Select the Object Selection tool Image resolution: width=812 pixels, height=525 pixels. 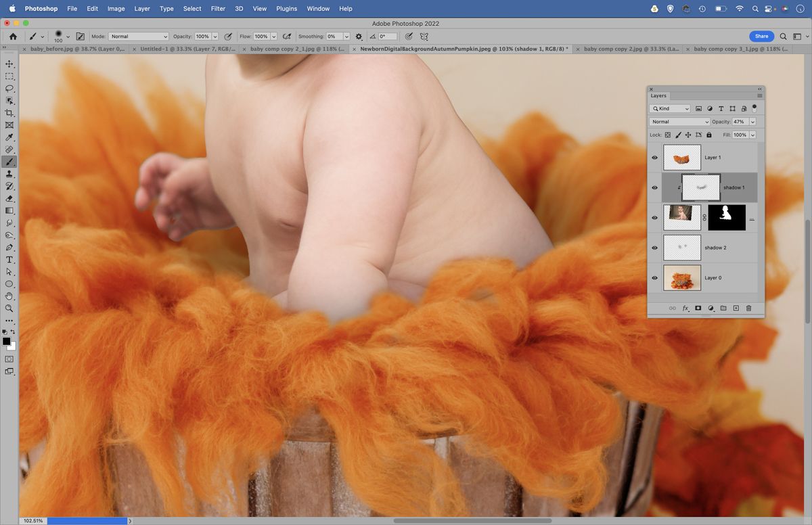9,100
